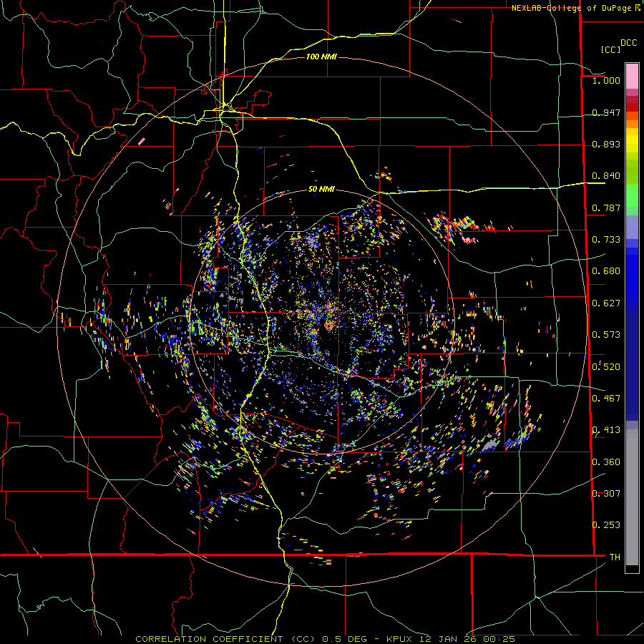Click the 0.840 scale value
The image size is (644, 644).
pos(606,176)
